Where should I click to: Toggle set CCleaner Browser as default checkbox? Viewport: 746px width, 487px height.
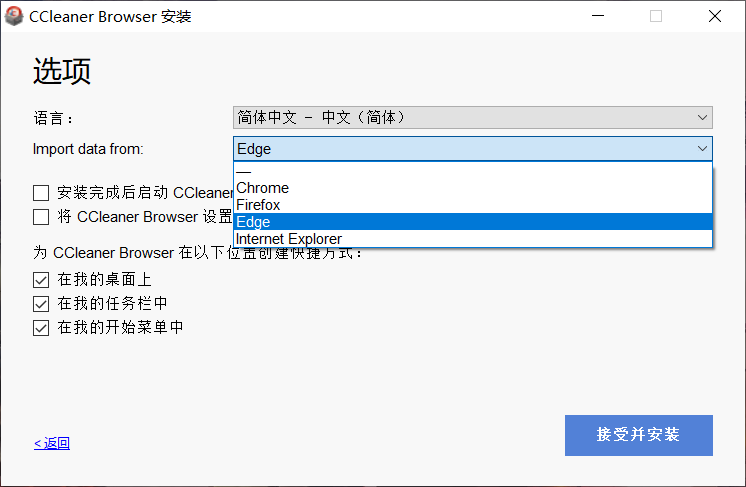(x=41, y=216)
